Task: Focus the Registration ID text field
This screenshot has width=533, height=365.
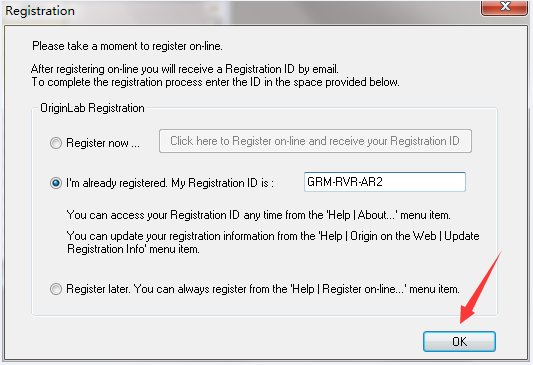Action: point(384,182)
